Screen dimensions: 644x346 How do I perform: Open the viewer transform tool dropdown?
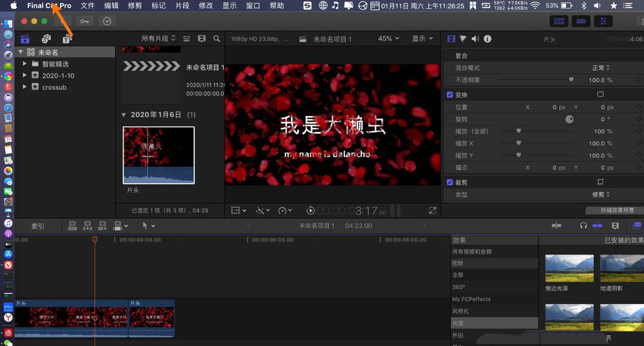click(238, 211)
